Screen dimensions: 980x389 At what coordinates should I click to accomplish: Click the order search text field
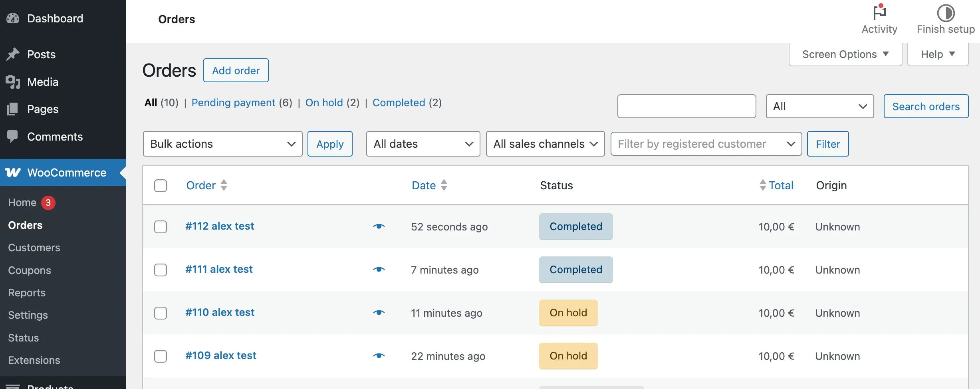[686, 106]
